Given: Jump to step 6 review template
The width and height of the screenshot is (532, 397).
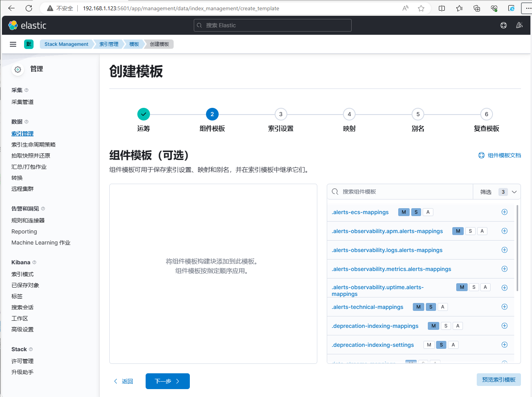Looking at the screenshot, I should [x=486, y=114].
